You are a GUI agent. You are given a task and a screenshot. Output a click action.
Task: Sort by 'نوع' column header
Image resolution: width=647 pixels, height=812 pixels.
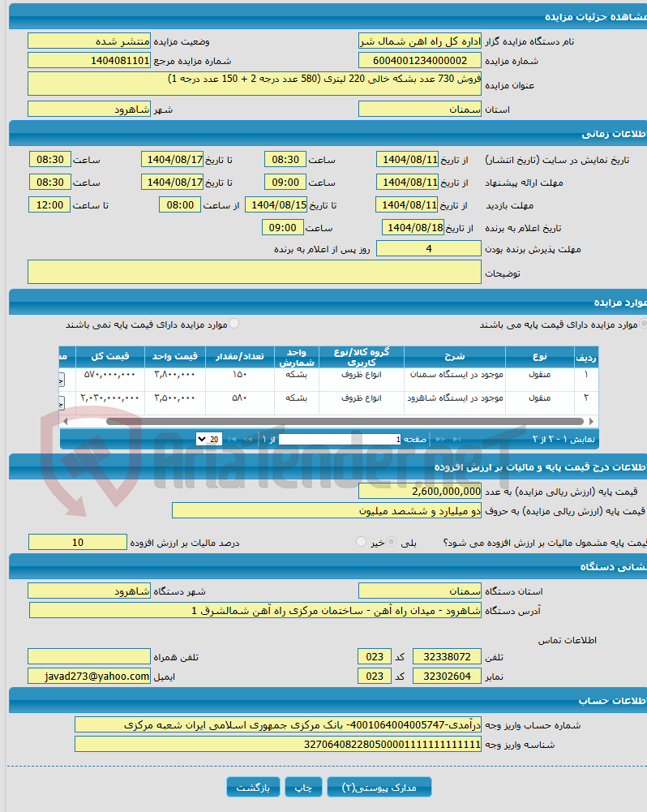tap(540, 357)
